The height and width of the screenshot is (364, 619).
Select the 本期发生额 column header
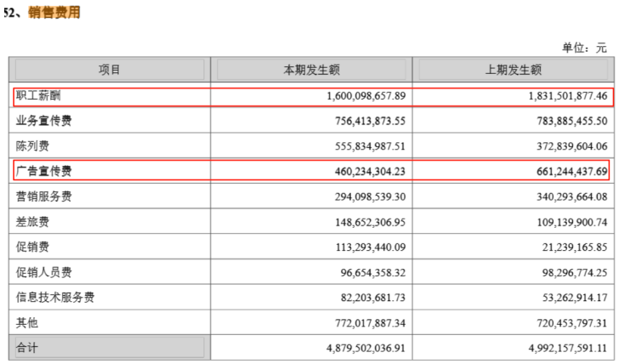pos(312,70)
